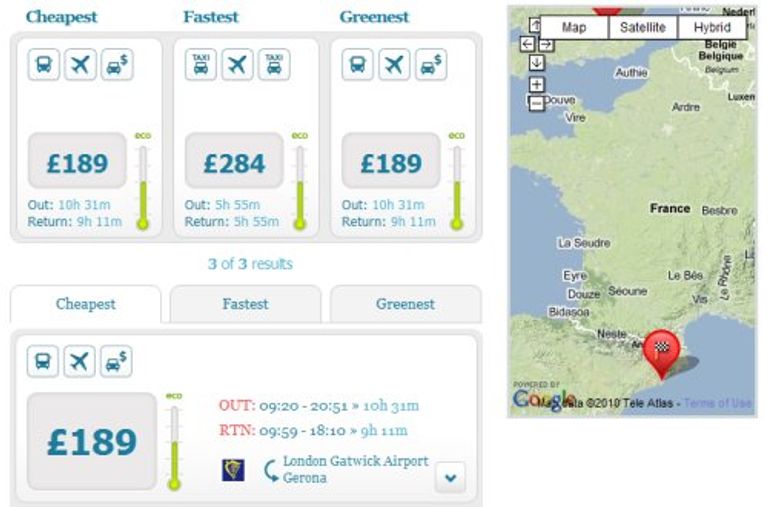This screenshot has height=507, width=768.
Task: Click the £284 price in the Fastest card
Action: pos(234,161)
